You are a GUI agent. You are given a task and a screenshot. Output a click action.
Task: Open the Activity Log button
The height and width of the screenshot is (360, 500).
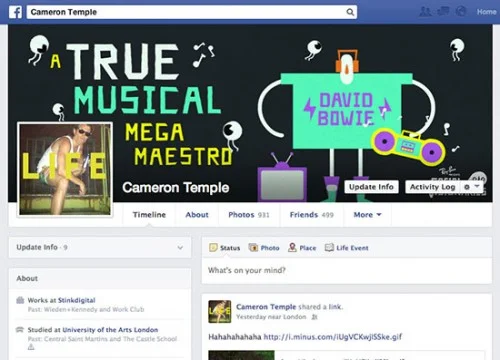(432, 187)
